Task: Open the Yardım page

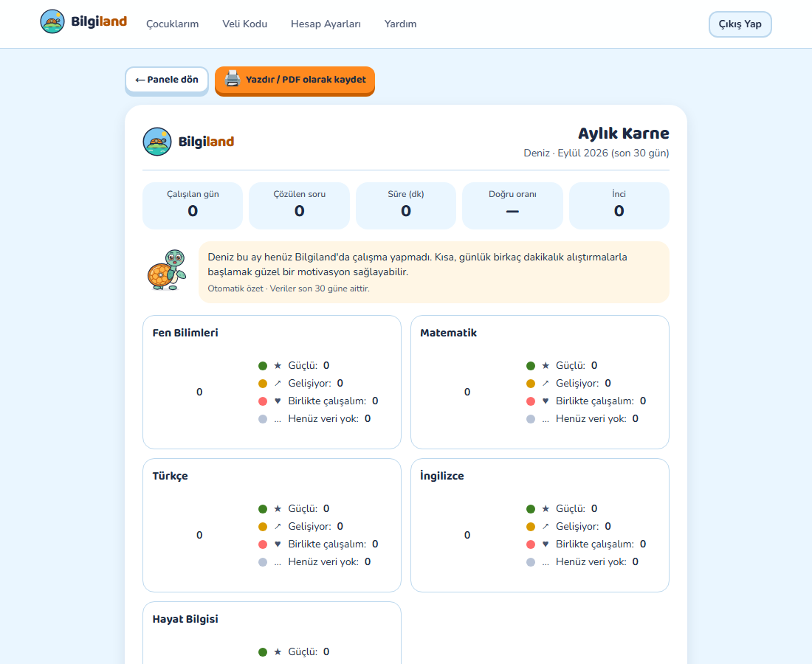Action: (x=400, y=24)
